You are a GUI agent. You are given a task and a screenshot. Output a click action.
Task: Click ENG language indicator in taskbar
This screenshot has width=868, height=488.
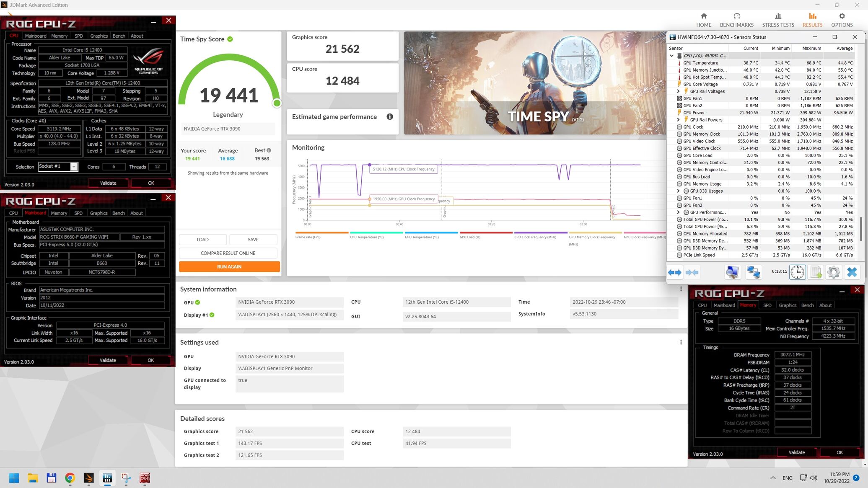tap(788, 478)
